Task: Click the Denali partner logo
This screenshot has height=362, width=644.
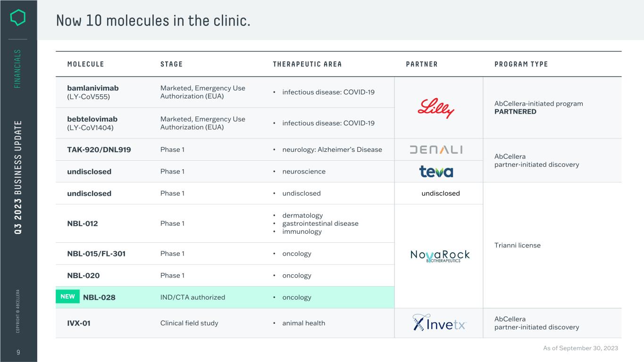Action: click(x=436, y=149)
